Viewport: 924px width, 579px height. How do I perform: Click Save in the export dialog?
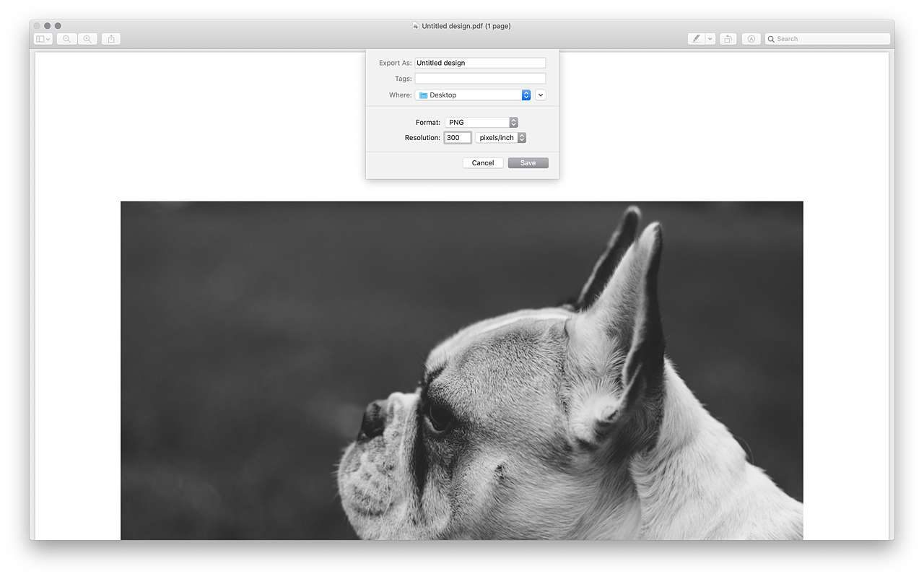528,163
